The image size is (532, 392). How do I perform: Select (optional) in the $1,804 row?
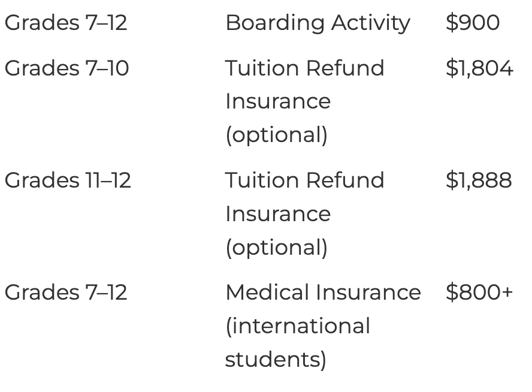277,135
